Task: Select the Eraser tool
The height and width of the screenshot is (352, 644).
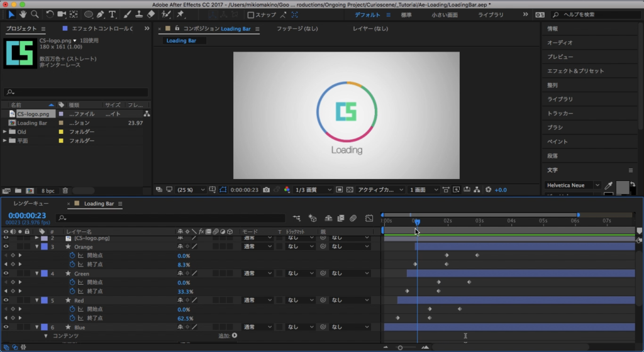Action: pos(151,14)
